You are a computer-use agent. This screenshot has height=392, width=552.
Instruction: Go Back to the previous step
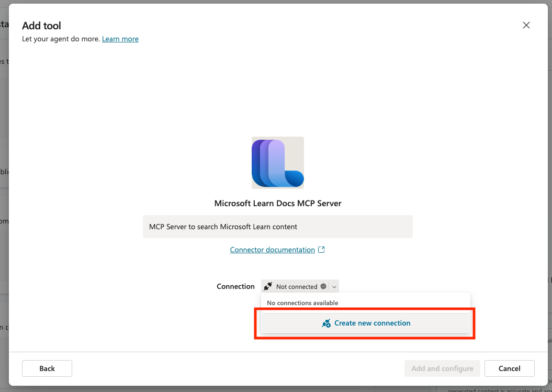47,368
